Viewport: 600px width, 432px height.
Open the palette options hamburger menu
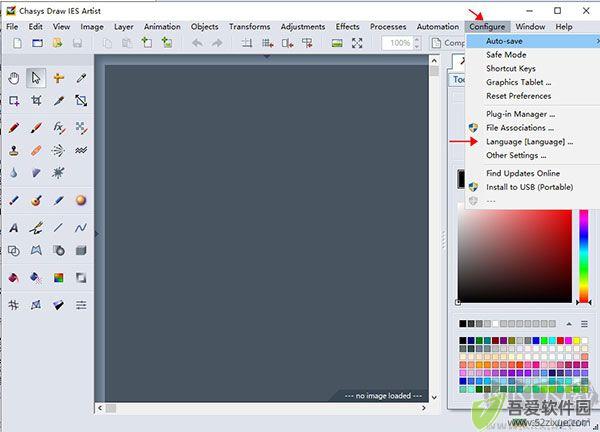(x=584, y=324)
